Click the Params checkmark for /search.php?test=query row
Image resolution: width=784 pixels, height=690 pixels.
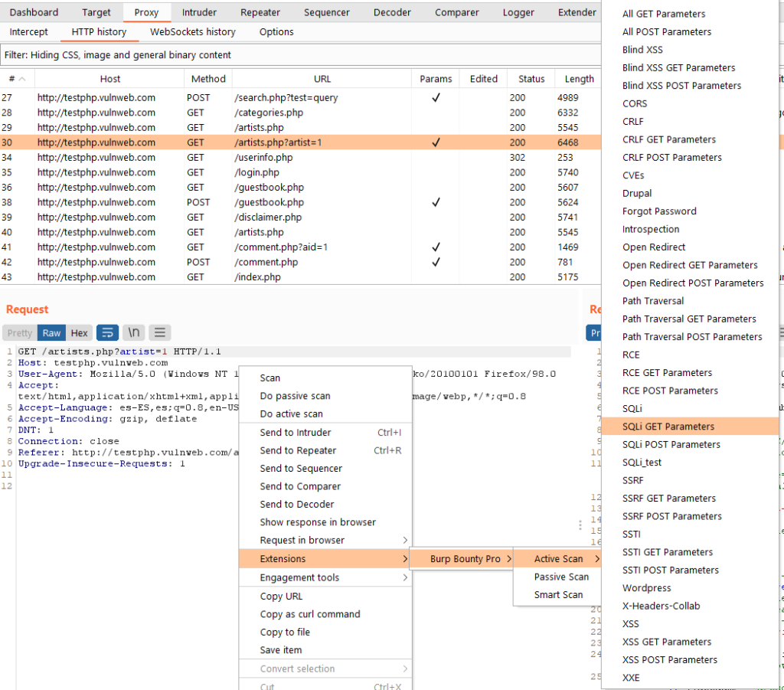pyautogui.click(x=436, y=98)
